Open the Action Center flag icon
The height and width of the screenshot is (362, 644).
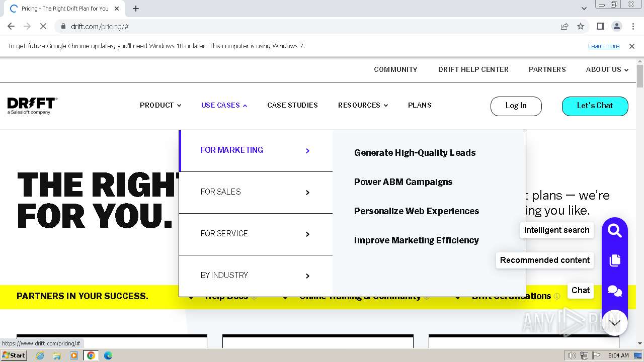tap(596, 355)
